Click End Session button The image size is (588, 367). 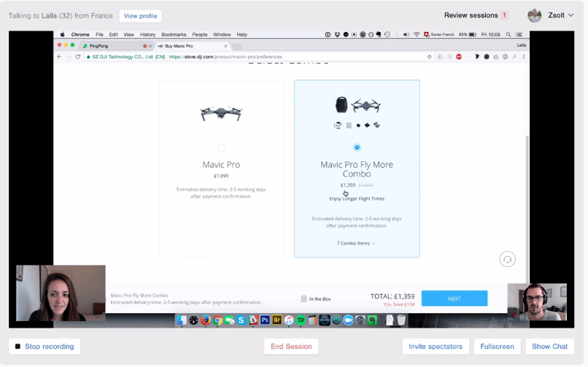(291, 347)
